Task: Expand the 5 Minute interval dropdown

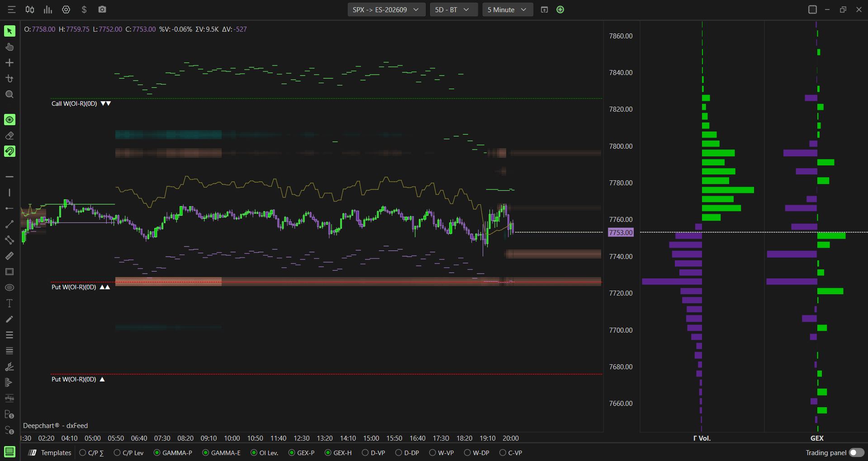Action: tap(508, 9)
